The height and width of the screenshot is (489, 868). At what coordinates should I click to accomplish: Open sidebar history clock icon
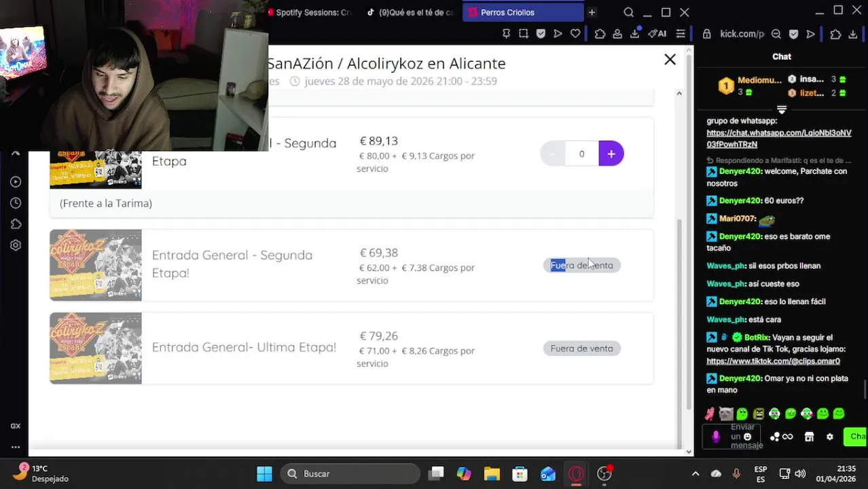[x=16, y=203]
